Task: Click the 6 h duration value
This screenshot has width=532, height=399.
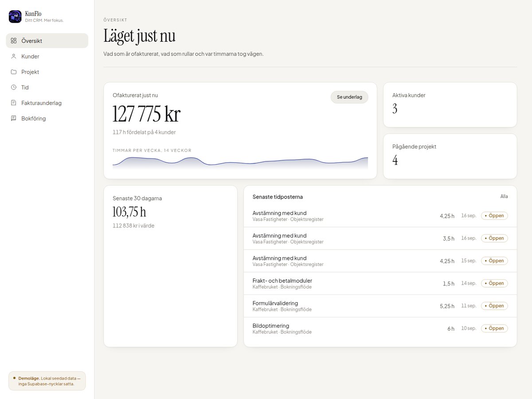Action: (451, 329)
